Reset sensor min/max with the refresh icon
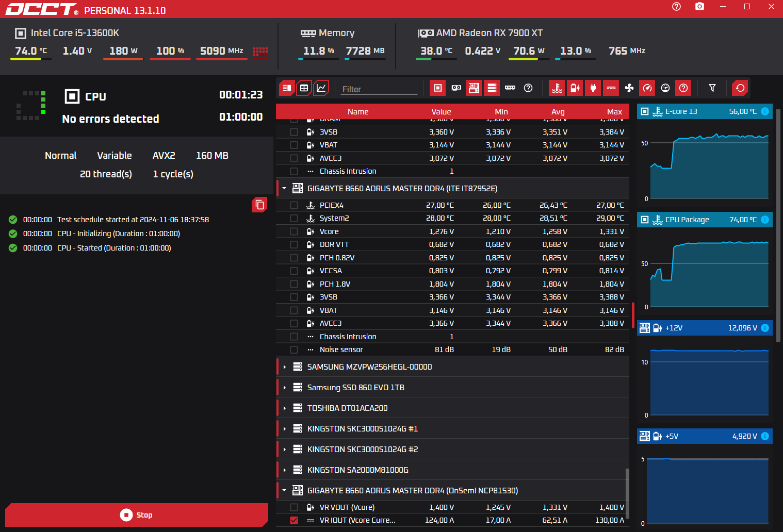This screenshot has width=783, height=532. pos(740,88)
